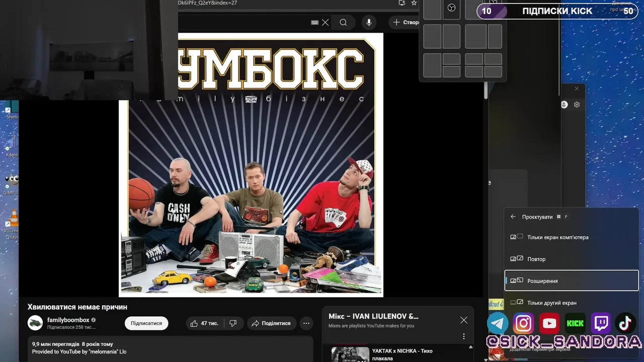Viewport: 644px width, 362px height.
Task: Open GIMP desktop shortcut
Action: pyautogui.click(x=12, y=185)
